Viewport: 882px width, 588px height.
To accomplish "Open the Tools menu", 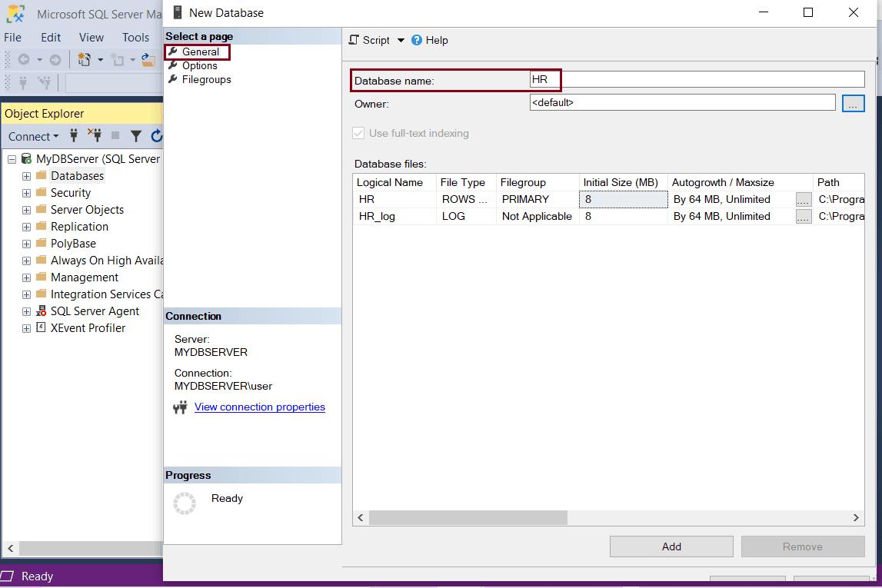I will click(x=135, y=37).
